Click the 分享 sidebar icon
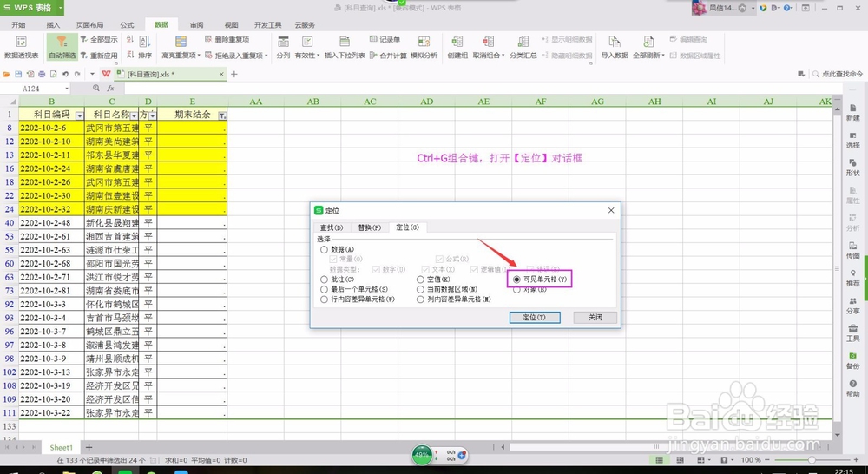 coord(852,306)
